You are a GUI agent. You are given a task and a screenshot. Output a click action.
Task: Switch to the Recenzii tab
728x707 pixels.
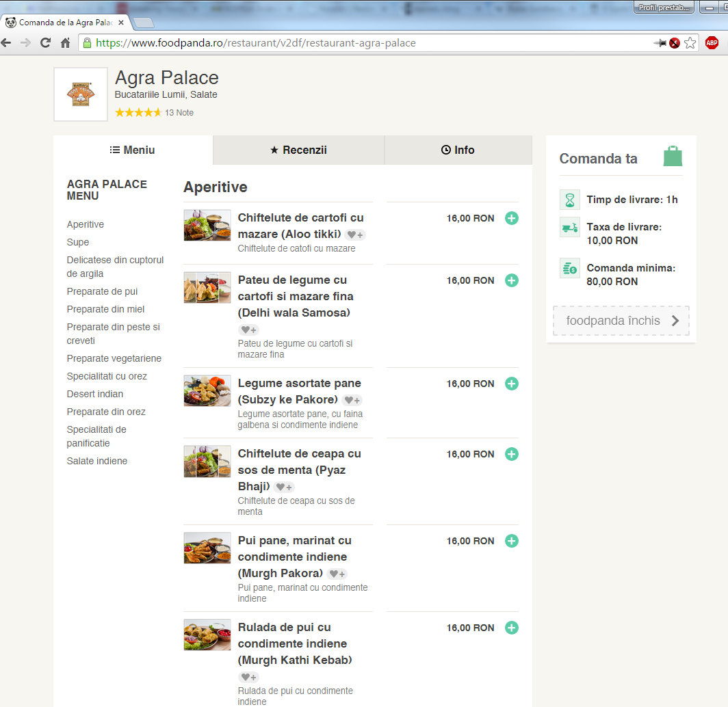[x=298, y=150]
